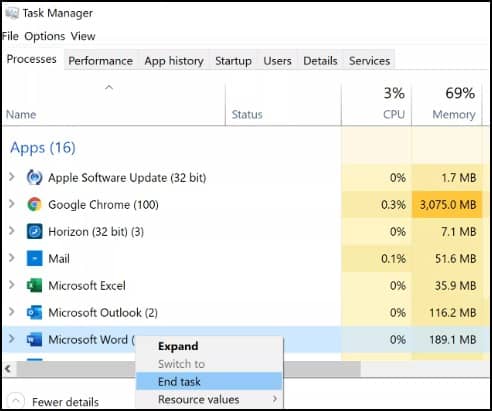Expand the Google Chrome process group
492x411 pixels.
pyautogui.click(x=12, y=204)
